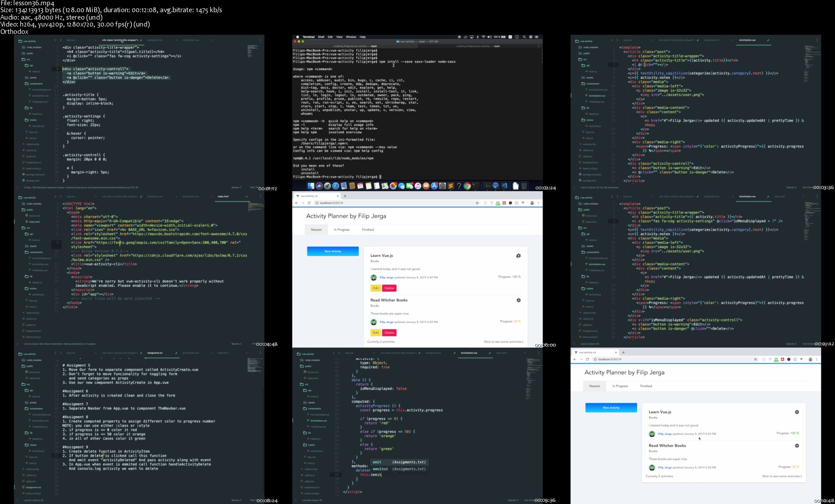Pick 'emit' autocomplete suggestion in 00:09:36 frame
835x504 pixels.
pos(399,462)
